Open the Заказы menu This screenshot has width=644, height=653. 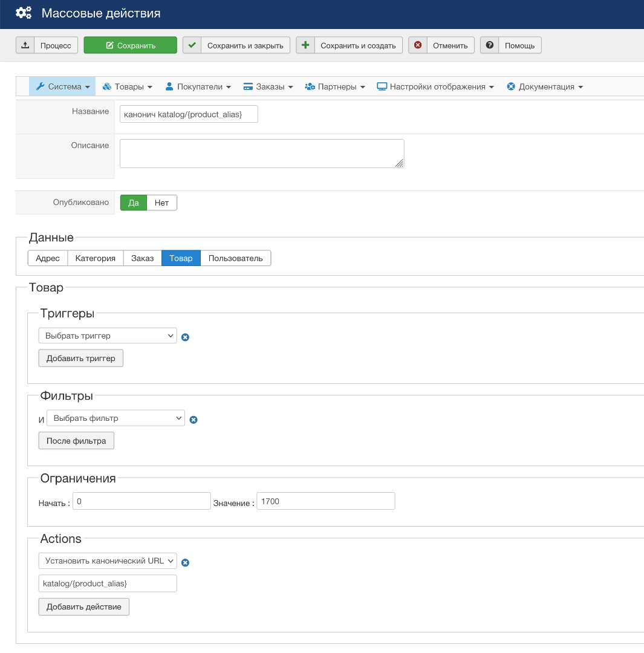268,86
